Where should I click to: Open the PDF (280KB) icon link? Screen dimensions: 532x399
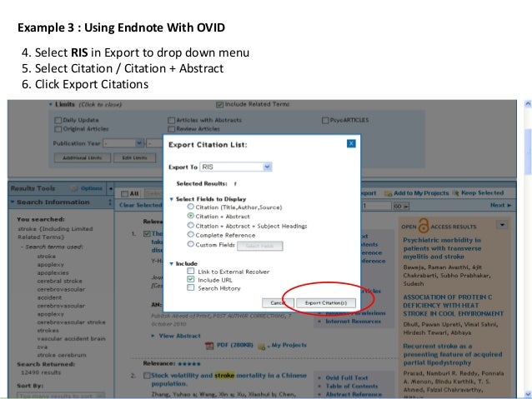pos(229,345)
